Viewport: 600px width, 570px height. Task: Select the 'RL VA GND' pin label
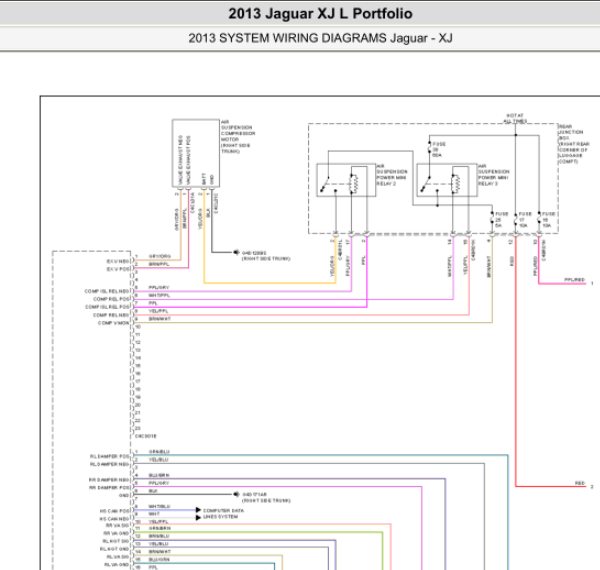(x=117, y=565)
